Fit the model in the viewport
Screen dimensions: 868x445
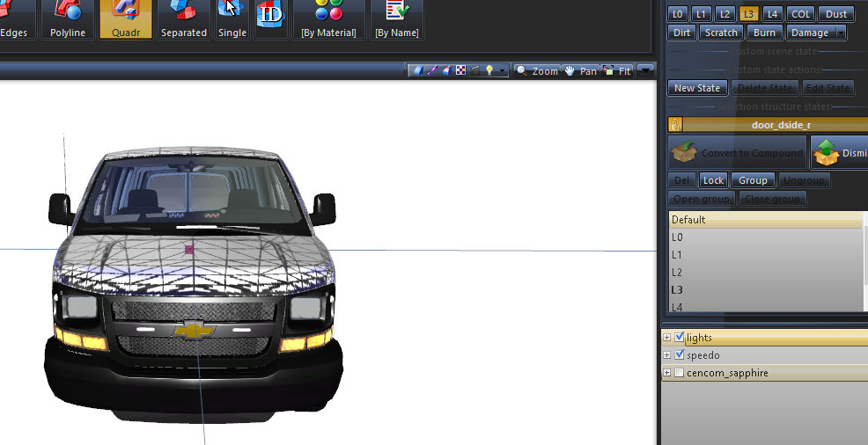click(x=617, y=70)
